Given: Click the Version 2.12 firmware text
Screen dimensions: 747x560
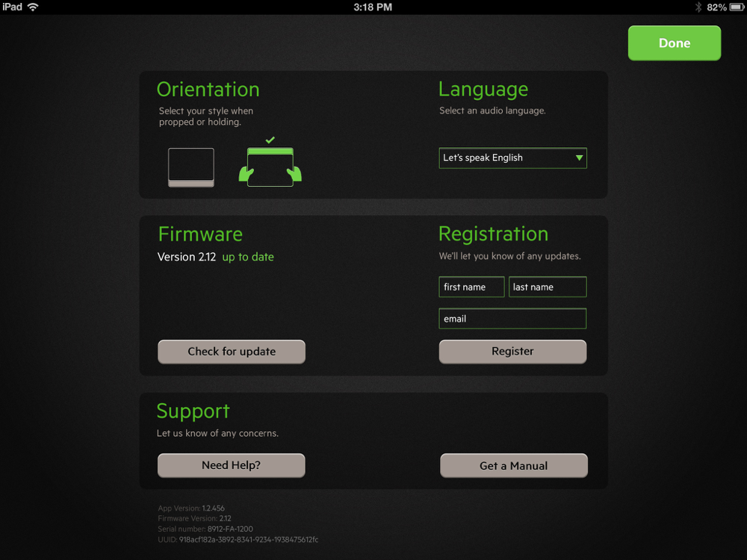Looking at the screenshot, I should (187, 257).
